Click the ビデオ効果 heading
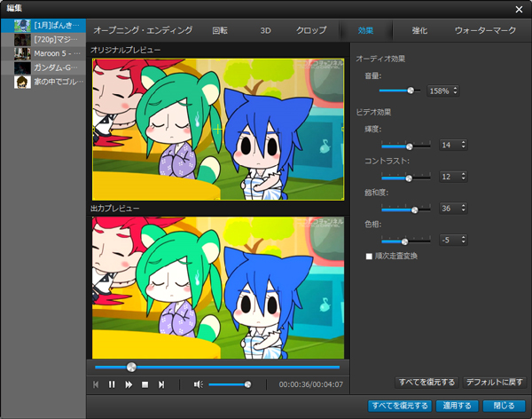Screen dimensions: 532x419 click(373, 112)
